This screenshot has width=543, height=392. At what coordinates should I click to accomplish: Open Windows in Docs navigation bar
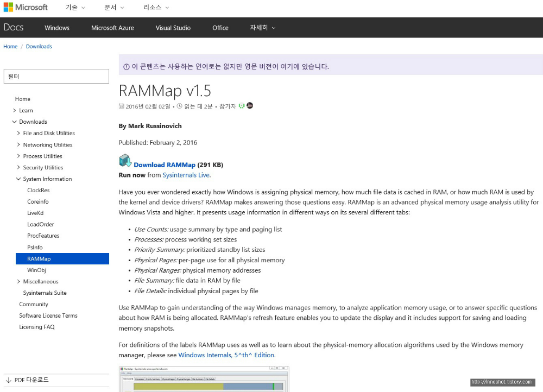tap(57, 28)
